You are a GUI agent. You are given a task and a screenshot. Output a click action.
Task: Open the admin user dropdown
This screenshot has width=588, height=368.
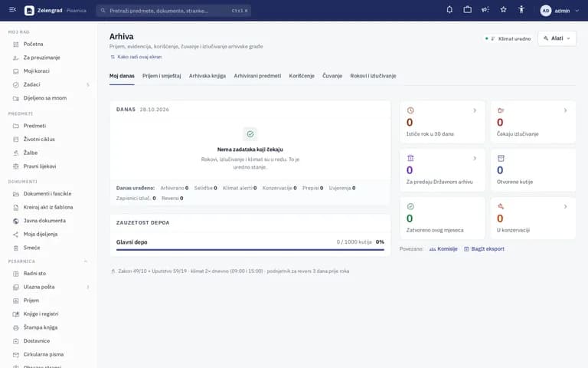tap(560, 11)
